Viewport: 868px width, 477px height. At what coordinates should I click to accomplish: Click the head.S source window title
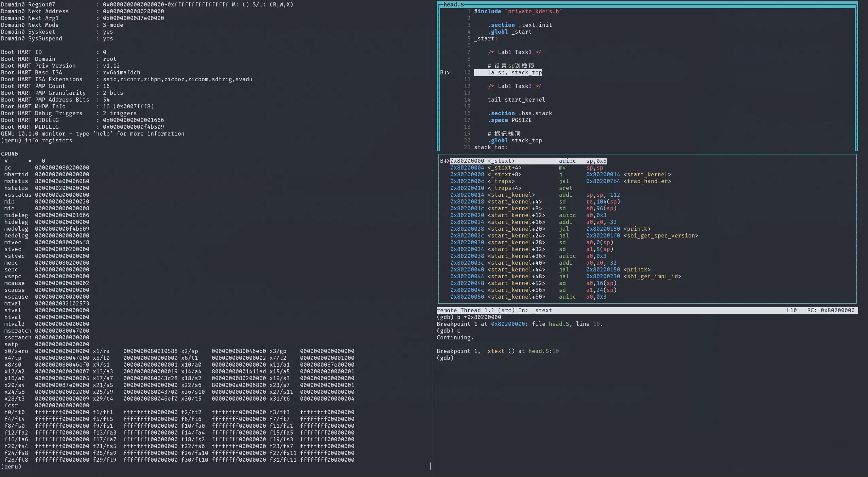453,4
